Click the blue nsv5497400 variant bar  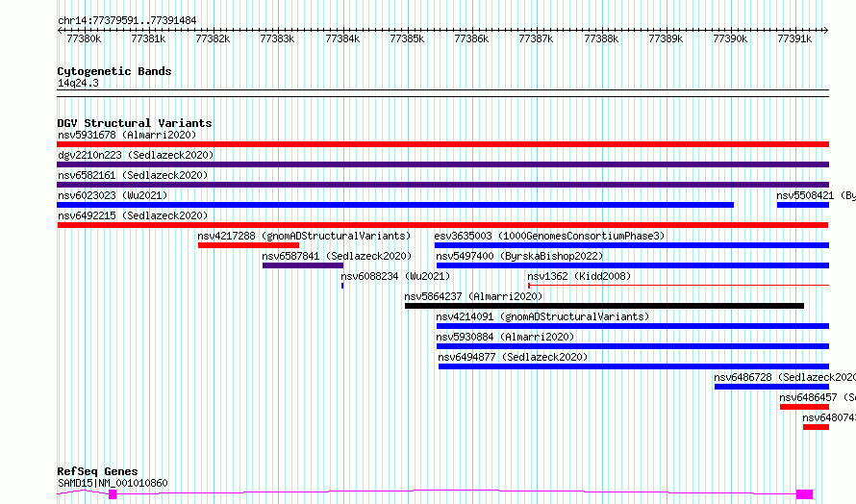633,265
